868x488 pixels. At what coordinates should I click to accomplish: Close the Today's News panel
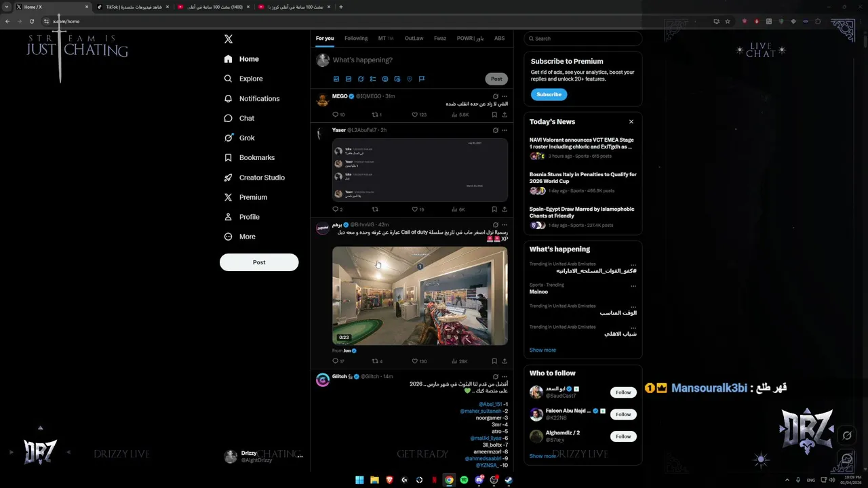[631, 122]
